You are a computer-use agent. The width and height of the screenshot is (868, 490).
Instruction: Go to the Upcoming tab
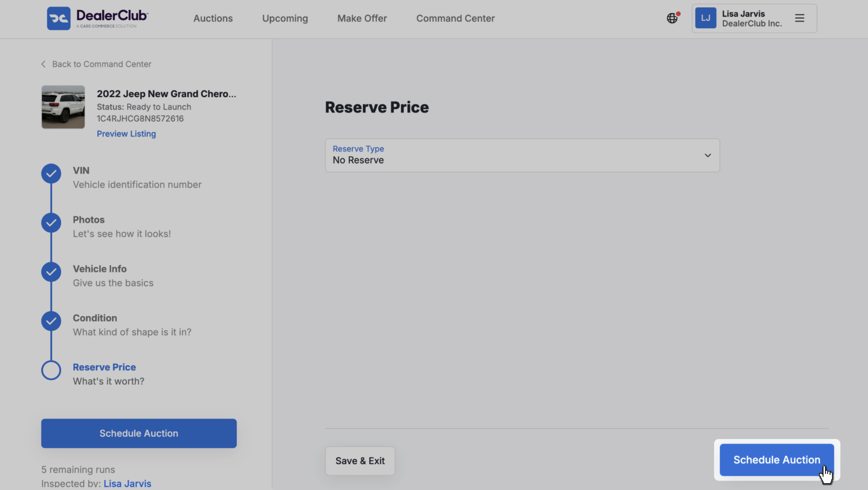tap(285, 18)
